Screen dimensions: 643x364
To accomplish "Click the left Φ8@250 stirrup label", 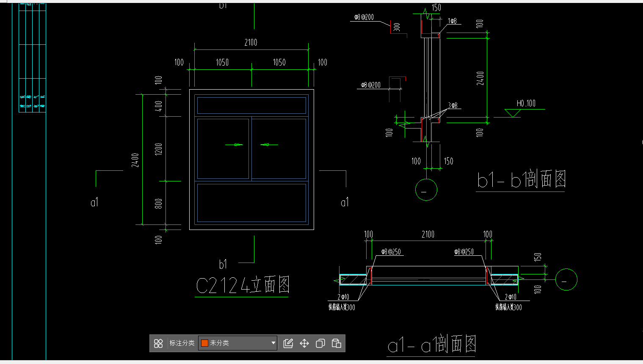I will 391,252.
